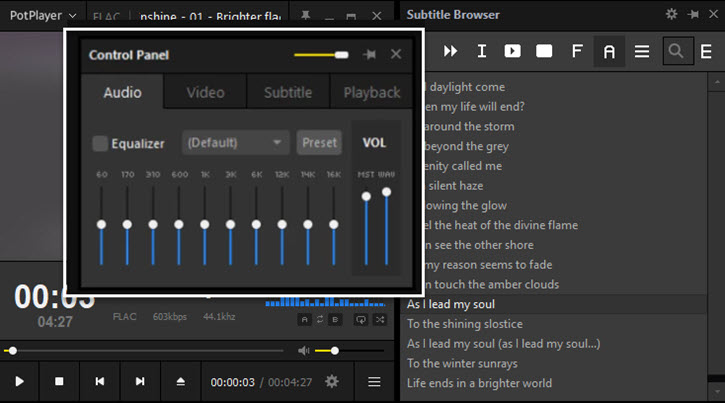Click the Subtitle Browser settings gear
This screenshot has height=403, width=725.
672,14
